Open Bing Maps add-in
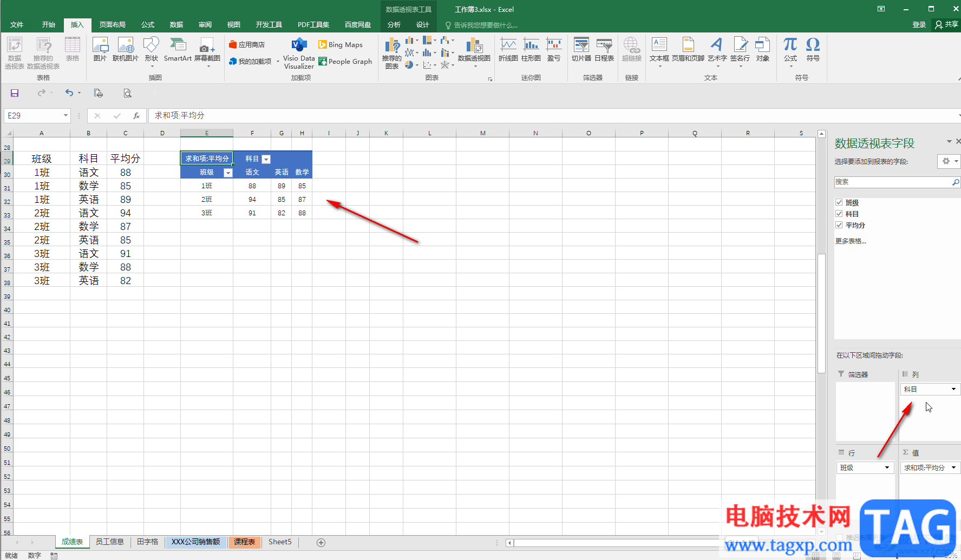The image size is (961, 560). (341, 44)
